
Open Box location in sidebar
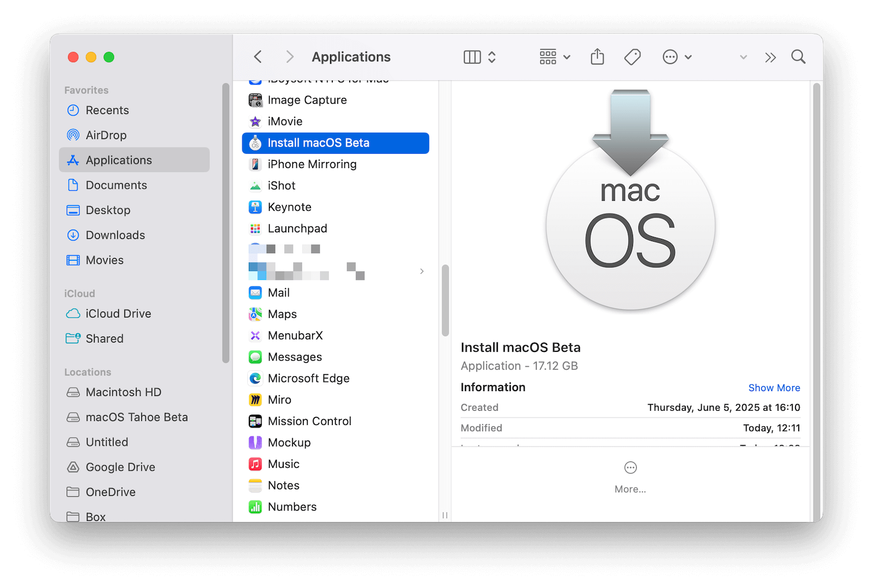click(x=134, y=515)
